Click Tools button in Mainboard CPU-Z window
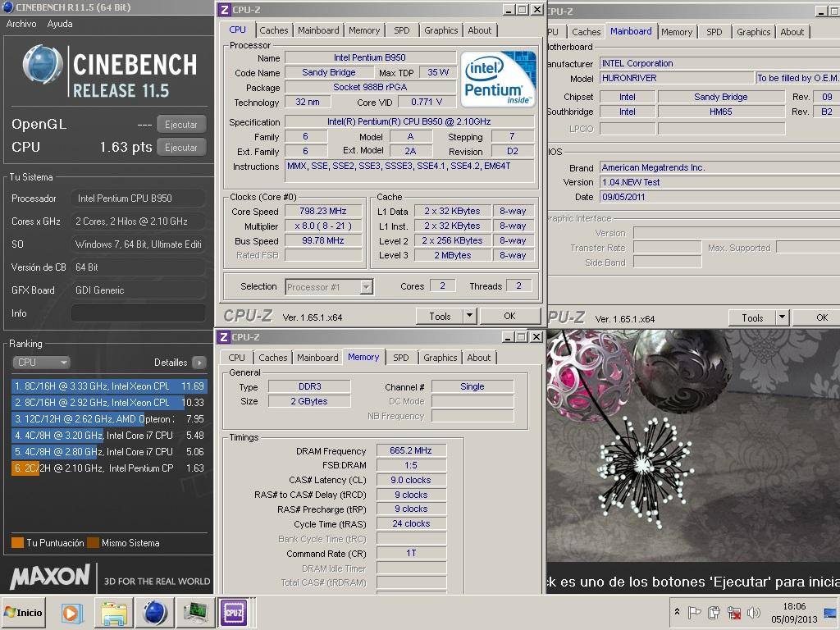 coord(752,318)
